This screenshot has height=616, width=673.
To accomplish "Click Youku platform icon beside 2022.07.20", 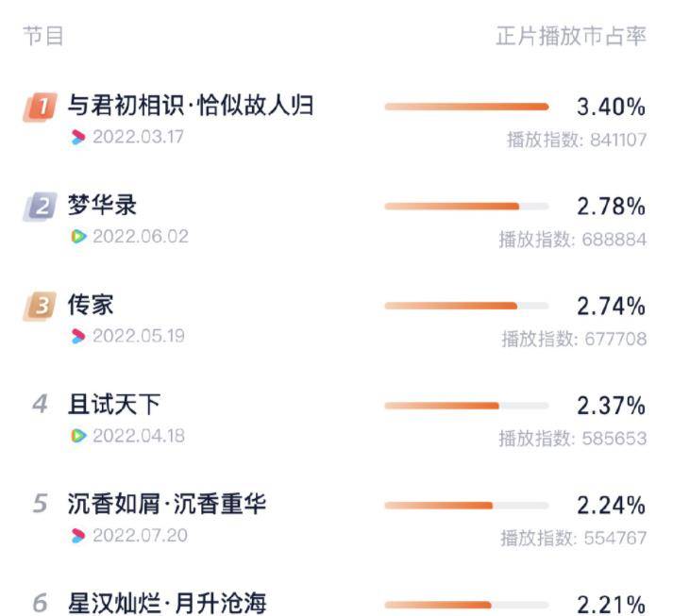I will [78, 536].
